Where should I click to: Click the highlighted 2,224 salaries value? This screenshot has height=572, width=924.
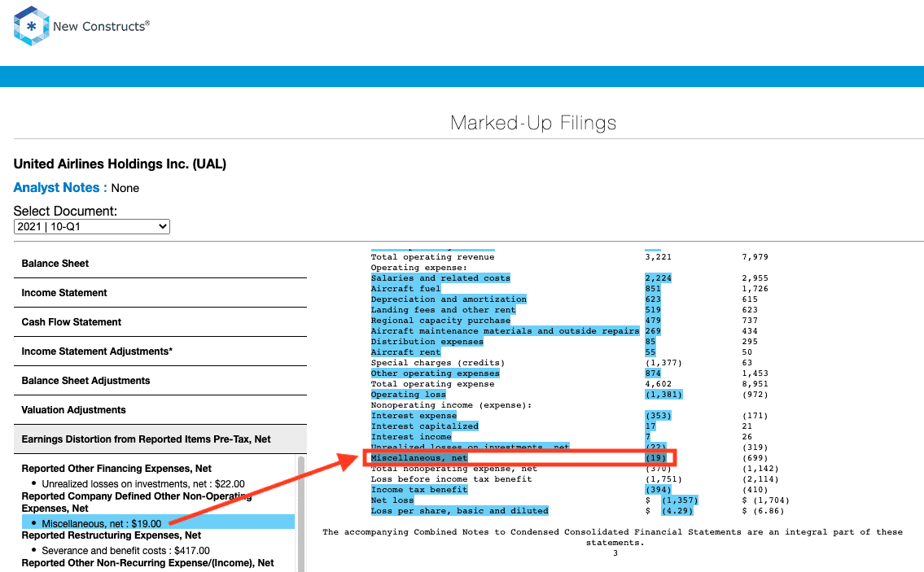pos(658,278)
